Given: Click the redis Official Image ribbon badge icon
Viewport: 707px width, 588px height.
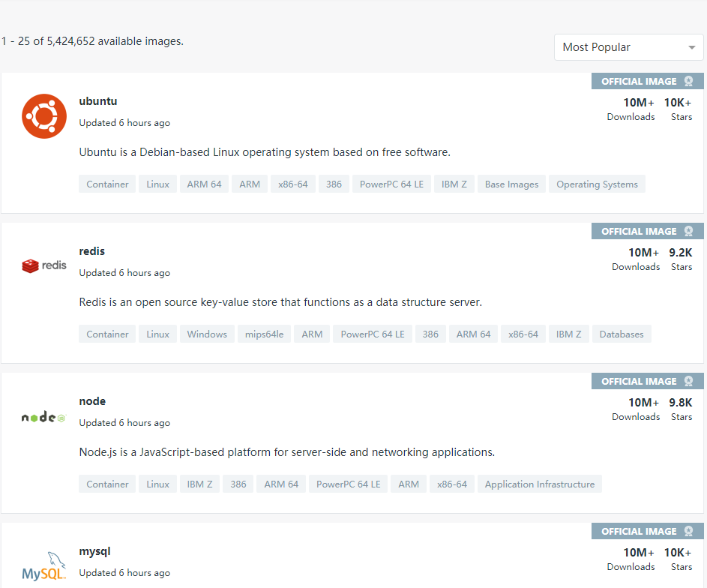Looking at the screenshot, I should coord(688,232).
